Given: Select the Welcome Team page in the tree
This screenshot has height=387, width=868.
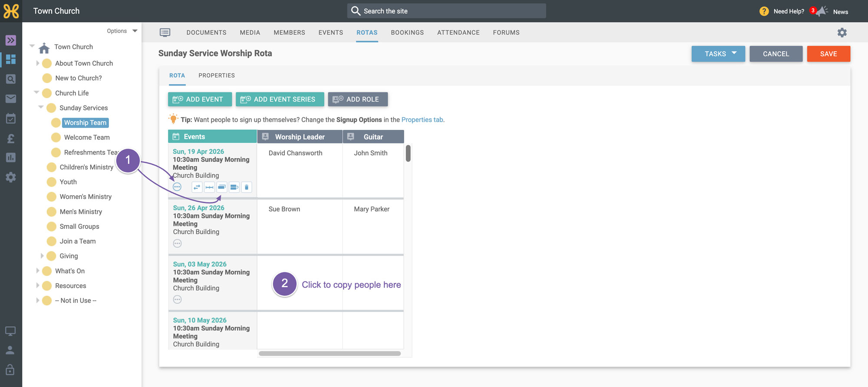Looking at the screenshot, I should [87, 137].
